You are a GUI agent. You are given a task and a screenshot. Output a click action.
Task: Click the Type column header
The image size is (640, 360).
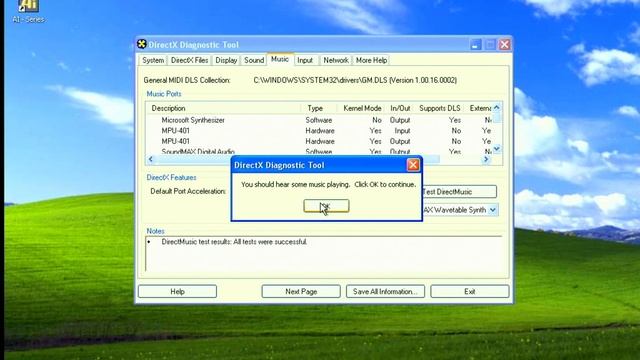(x=319, y=108)
